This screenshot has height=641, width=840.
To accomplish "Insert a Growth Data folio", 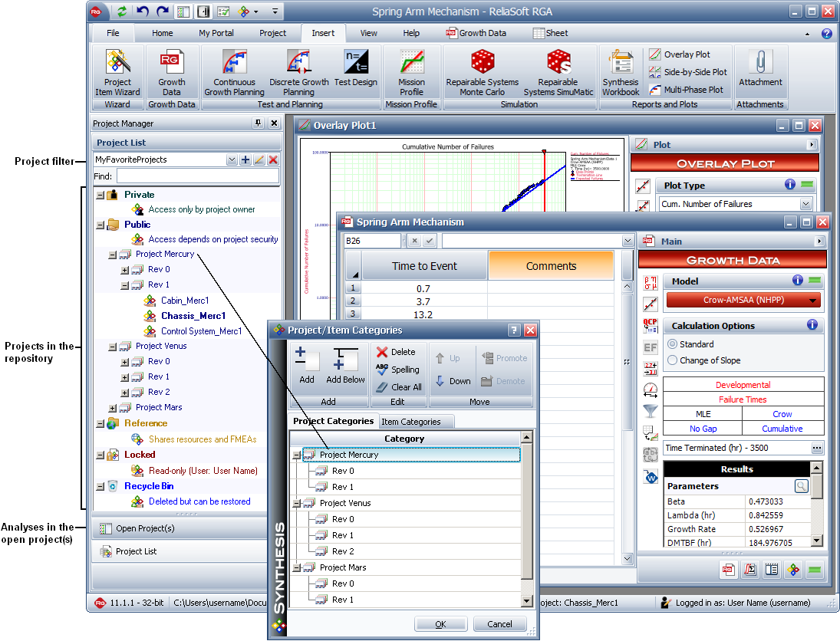I will pos(171,73).
